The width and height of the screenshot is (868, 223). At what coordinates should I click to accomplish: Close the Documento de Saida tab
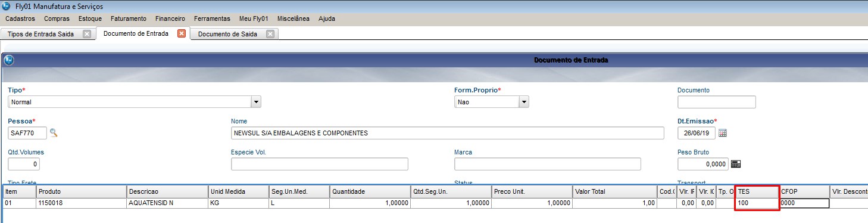click(x=270, y=34)
